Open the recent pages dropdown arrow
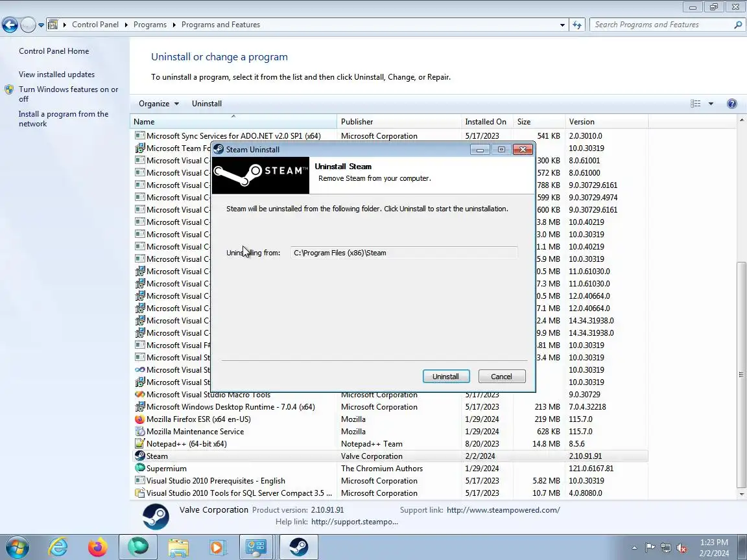 coord(41,25)
